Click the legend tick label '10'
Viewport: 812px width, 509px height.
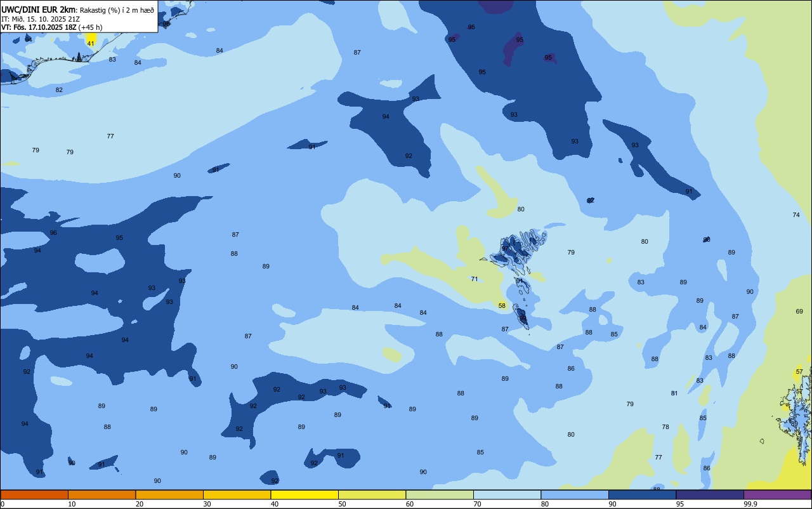(x=72, y=504)
